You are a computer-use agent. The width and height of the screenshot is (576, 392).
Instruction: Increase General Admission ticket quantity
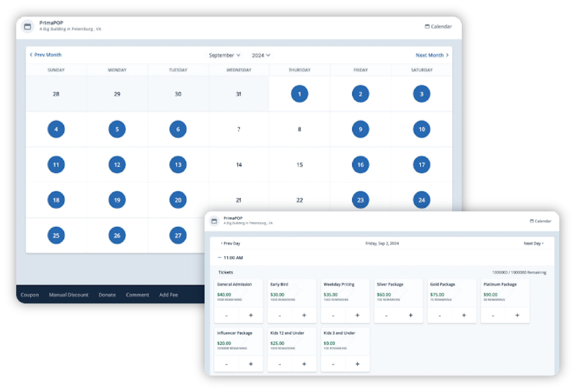251,315
